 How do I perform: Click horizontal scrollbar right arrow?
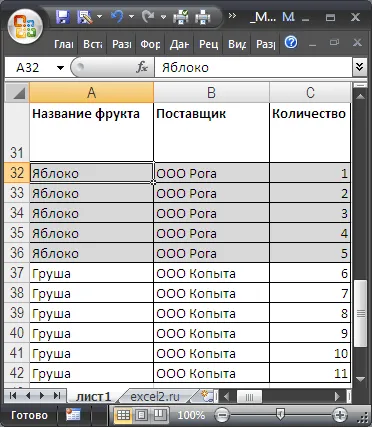coord(338,396)
